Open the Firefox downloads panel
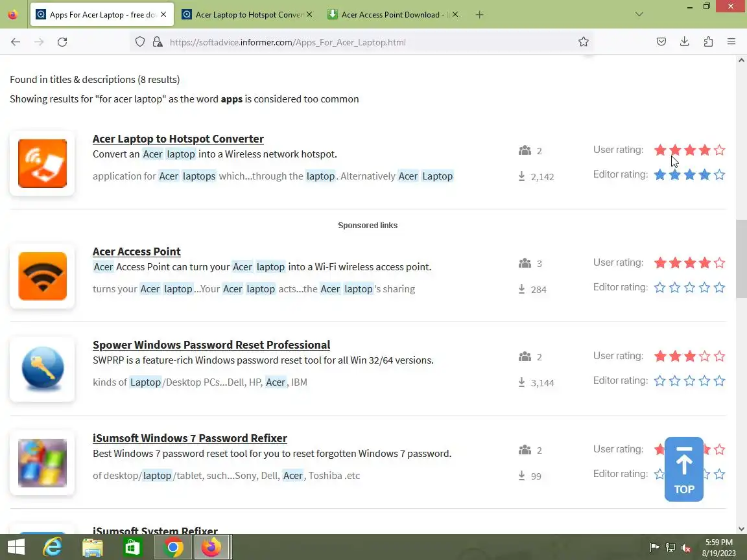The width and height of the screenshot is (747, 560). [684, 42]
